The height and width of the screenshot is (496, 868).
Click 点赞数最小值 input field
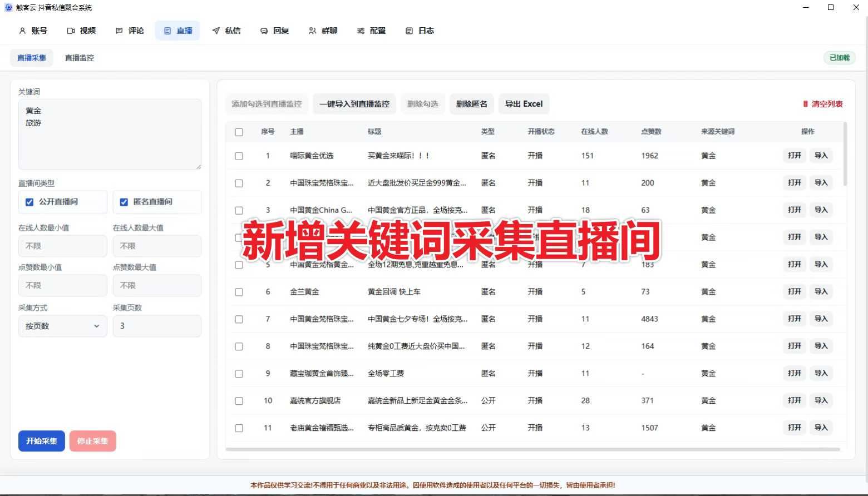[x=63, y=285]
